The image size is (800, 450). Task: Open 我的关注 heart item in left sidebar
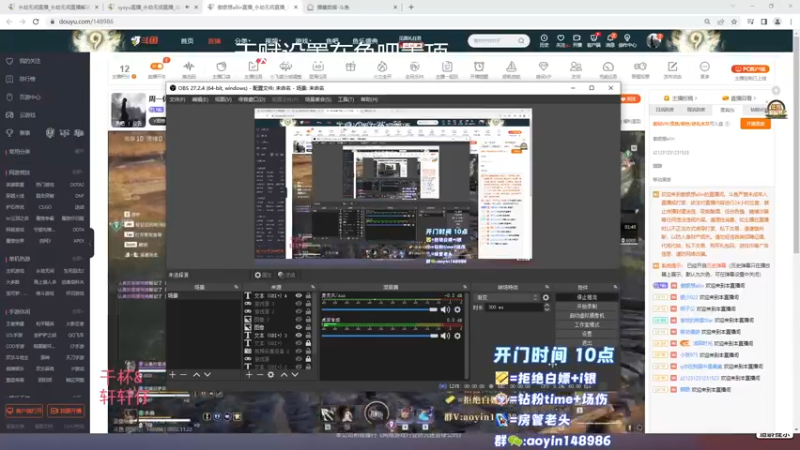[x=30, y=61]
